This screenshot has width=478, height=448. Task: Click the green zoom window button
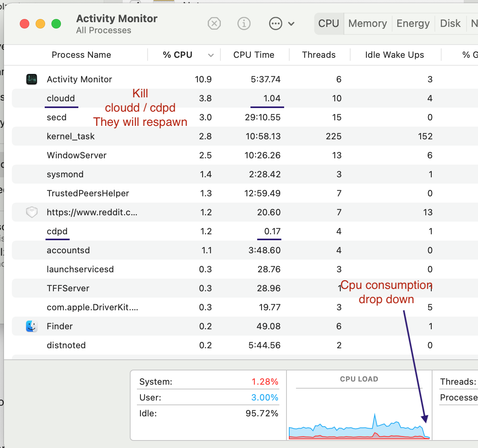pos(56,24)
